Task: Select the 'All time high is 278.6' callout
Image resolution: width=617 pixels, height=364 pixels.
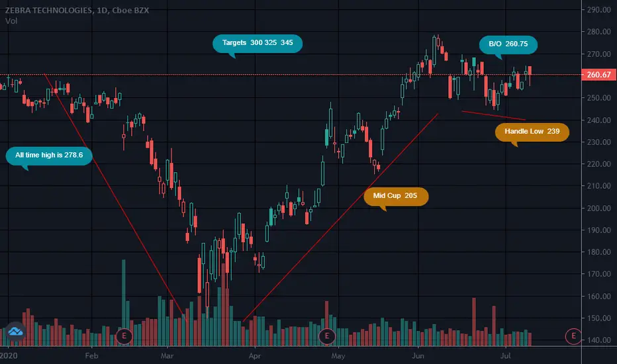Action: click(53, 156)
